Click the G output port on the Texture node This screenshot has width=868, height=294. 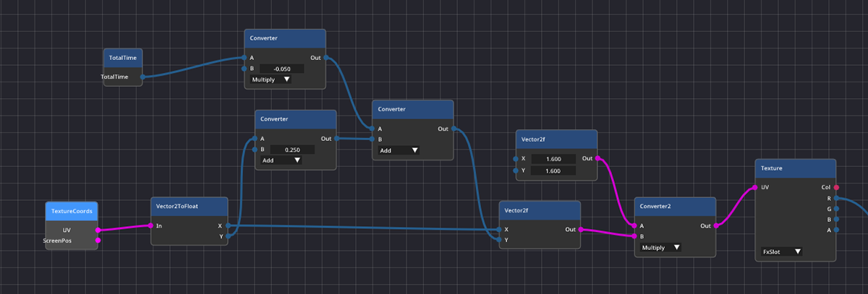tap(837, 209)
